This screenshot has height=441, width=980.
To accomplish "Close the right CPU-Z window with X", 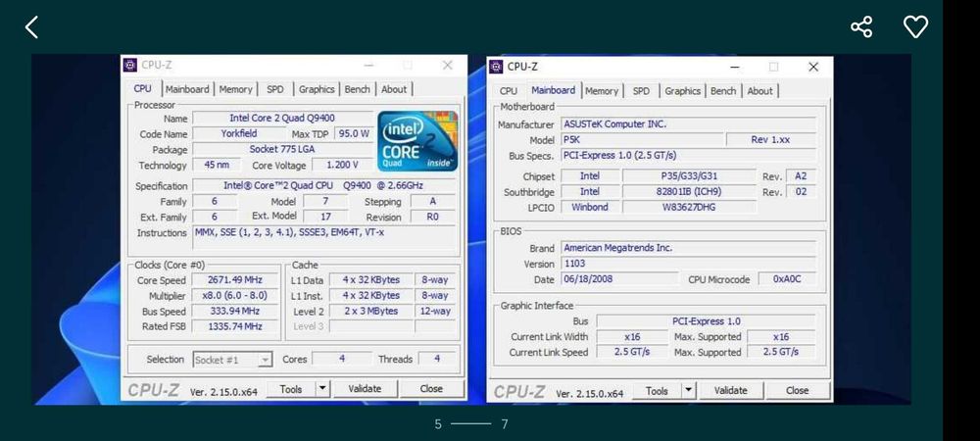I will click(813, 67).
